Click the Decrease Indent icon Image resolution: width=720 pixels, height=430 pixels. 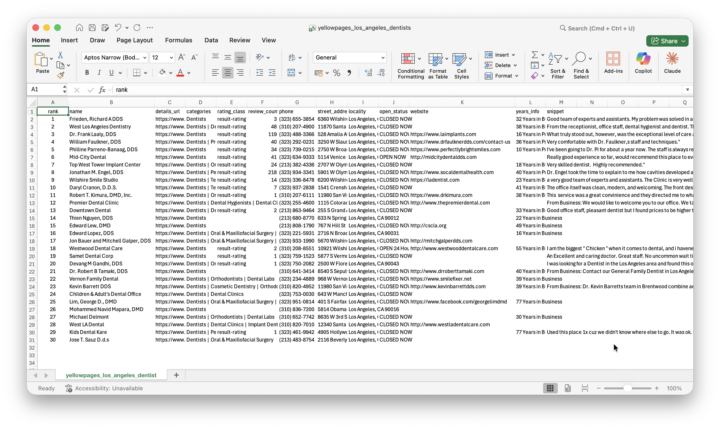[x=259, y=73]
